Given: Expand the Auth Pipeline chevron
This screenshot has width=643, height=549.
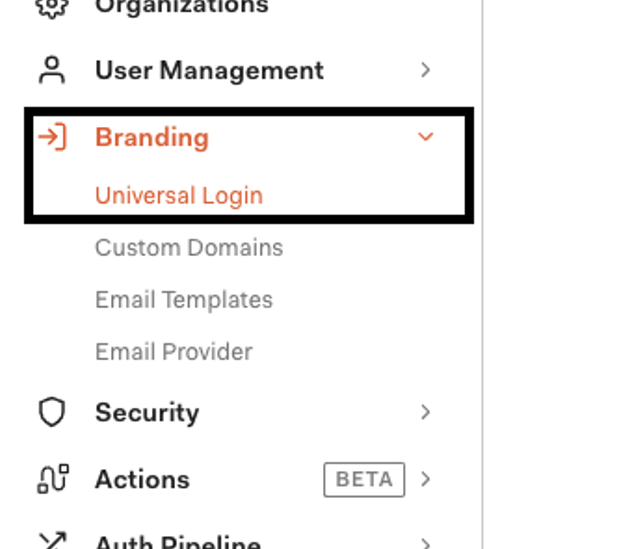Looking at the screenshot, I should (x=426, y=543).
